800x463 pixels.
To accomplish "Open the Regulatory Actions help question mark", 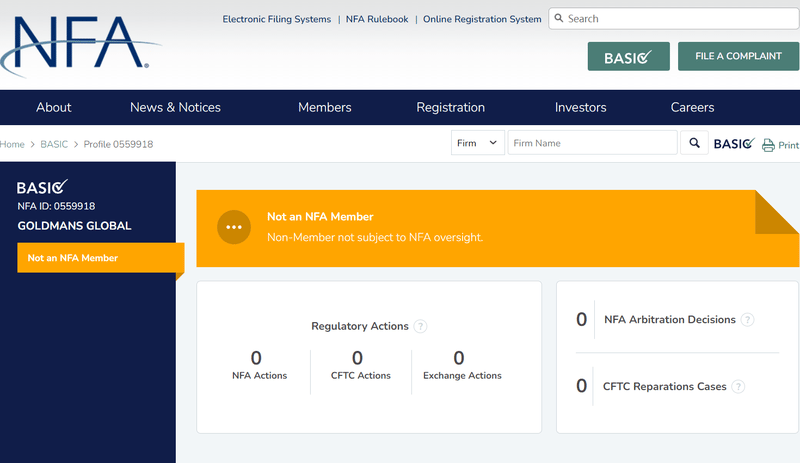I will (x=420, y=326).
